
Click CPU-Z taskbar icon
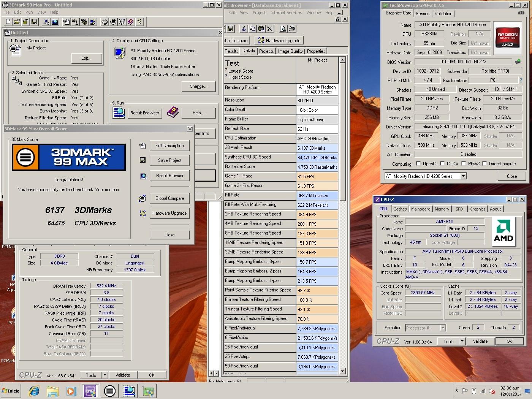tap(90, 391)
